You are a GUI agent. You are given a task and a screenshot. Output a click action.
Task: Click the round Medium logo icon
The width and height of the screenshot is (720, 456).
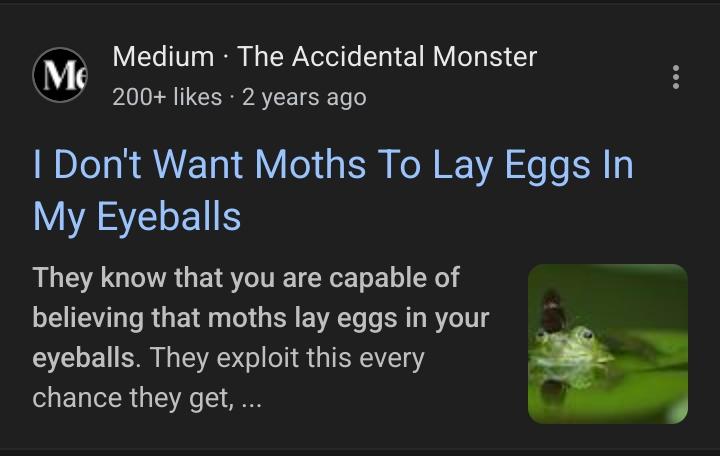click(60, 75)
